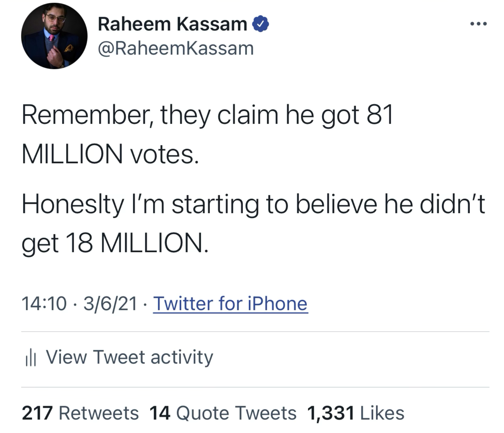
Task: Click the blue verified badge icon
Action: 260,24
